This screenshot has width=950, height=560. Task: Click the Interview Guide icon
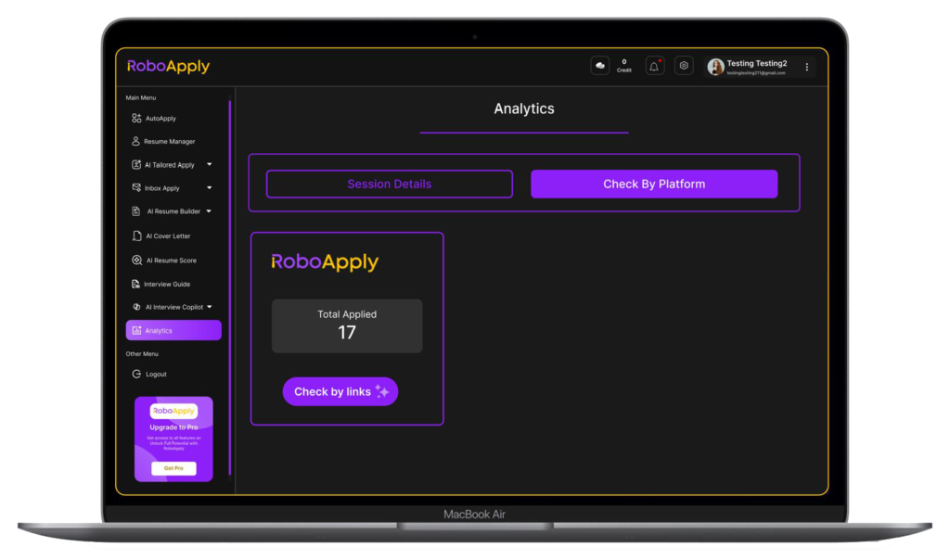tap(135, 285)
